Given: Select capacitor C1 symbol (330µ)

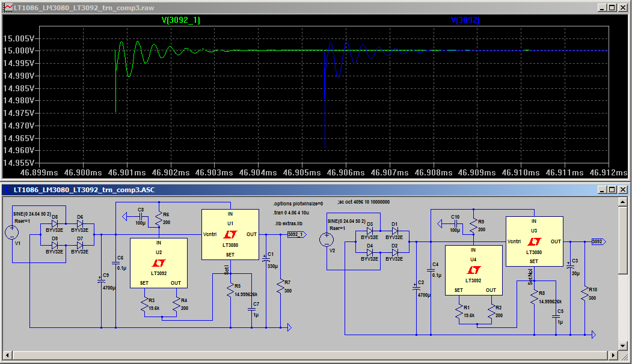Looking at the screenshot, I should tap(266, 259).
